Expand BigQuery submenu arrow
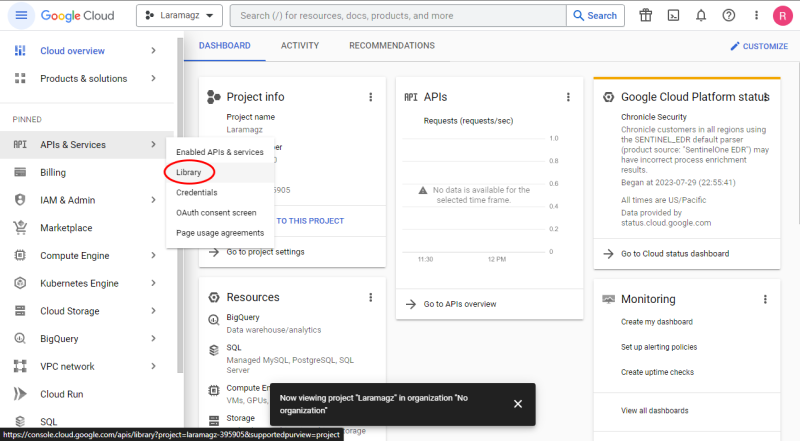Viewport: 800px width, 441px height. coord(154,338)
